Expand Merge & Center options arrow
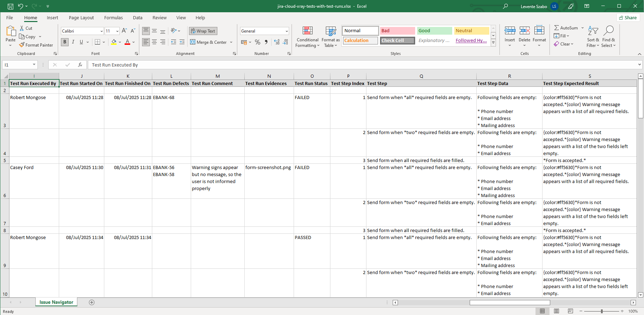 click(x=231, y=42)
